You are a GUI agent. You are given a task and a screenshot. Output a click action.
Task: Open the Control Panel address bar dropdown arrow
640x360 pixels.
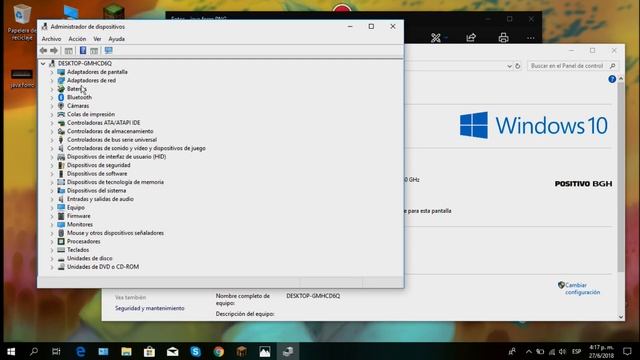(509, 66)
